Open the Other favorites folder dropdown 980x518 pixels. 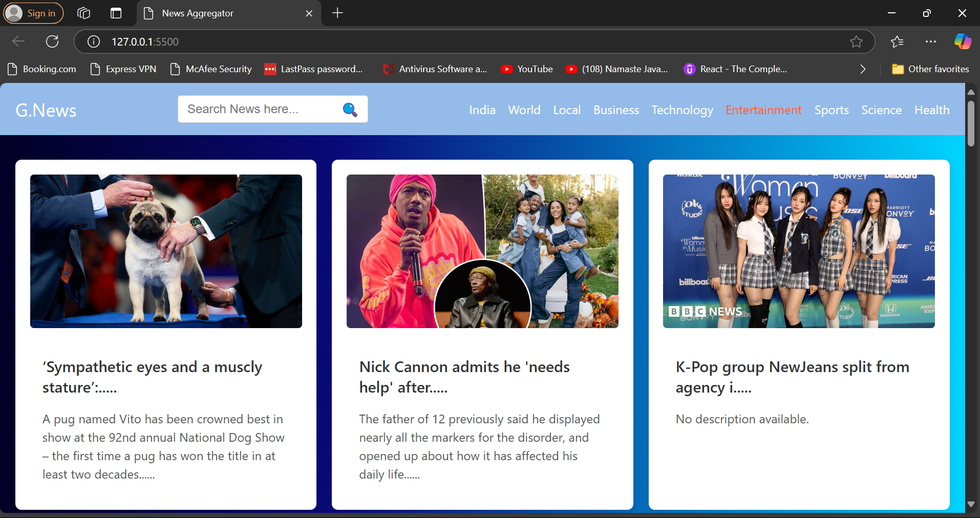point(930,69)
